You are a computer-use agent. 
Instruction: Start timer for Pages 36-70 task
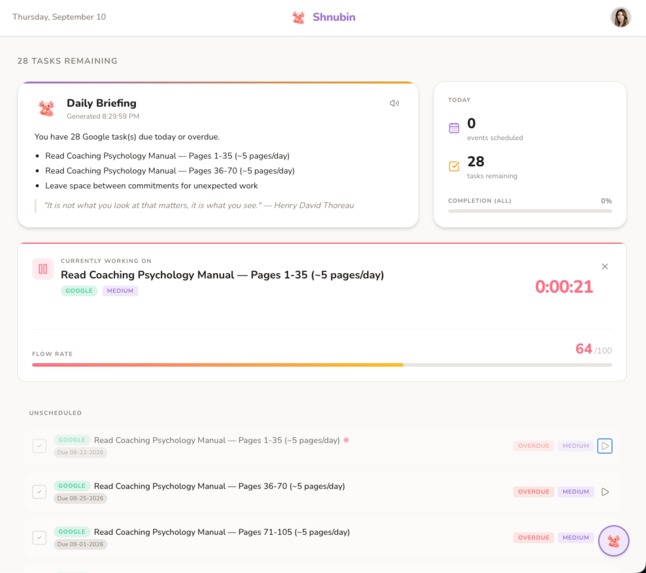click(x=604, y=492)
